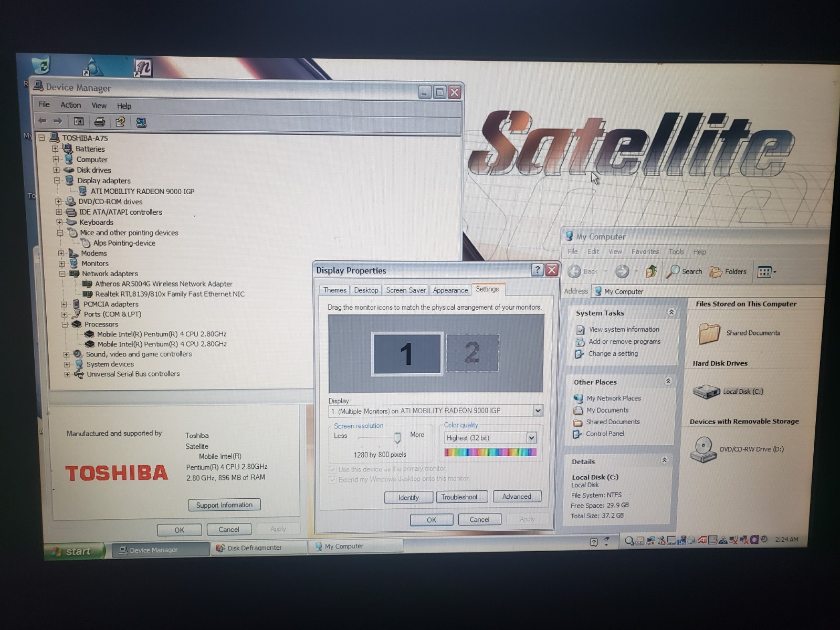840x630 pixels.
Task: Click Support Information button
Action: [x=224, y=505]
